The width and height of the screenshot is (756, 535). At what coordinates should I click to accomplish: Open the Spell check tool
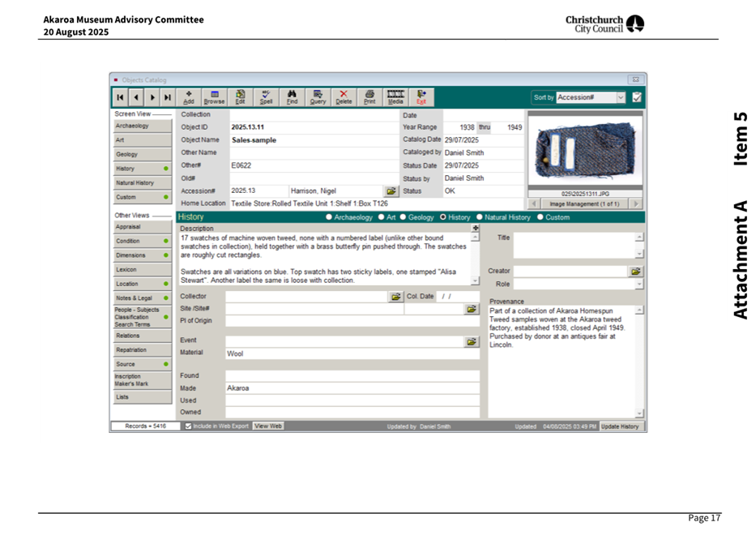click(x=266, y=96)
